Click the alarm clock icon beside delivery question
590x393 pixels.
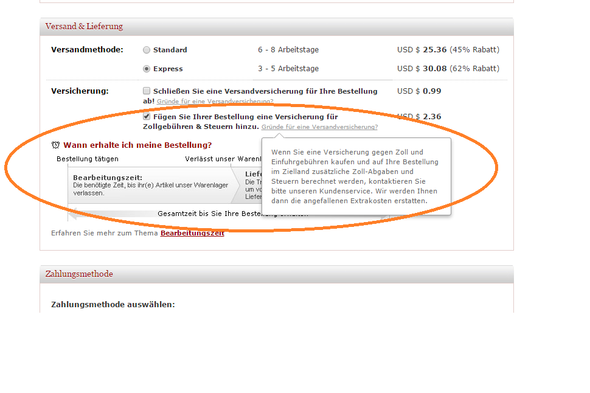(56, 145)
